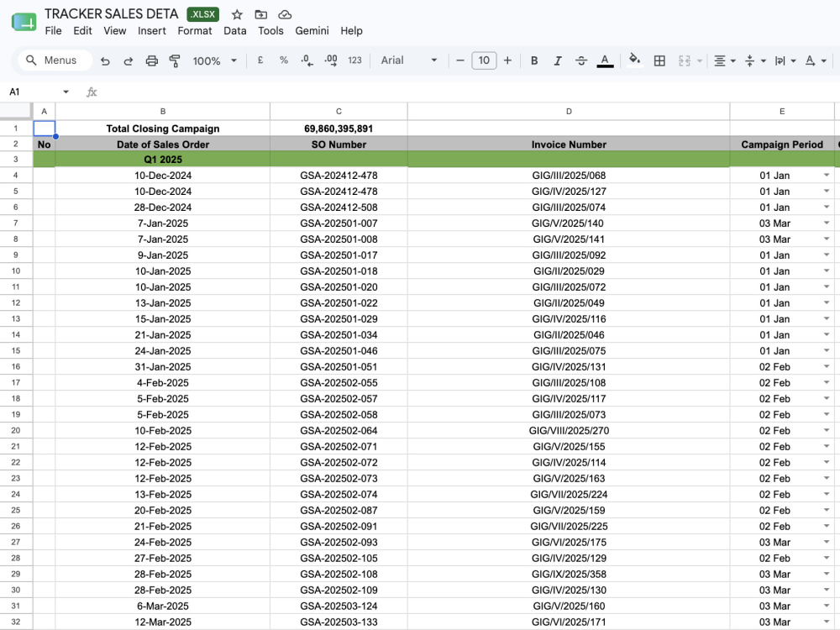Viewport: 840px width, 630px height.
Task: Open the View menu
Action: tap(114, 31)
